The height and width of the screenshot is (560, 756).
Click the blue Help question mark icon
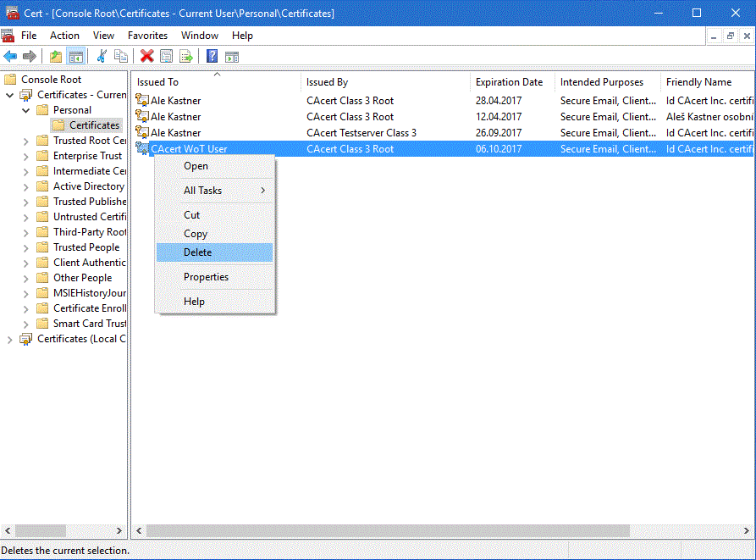click(212, 57)
